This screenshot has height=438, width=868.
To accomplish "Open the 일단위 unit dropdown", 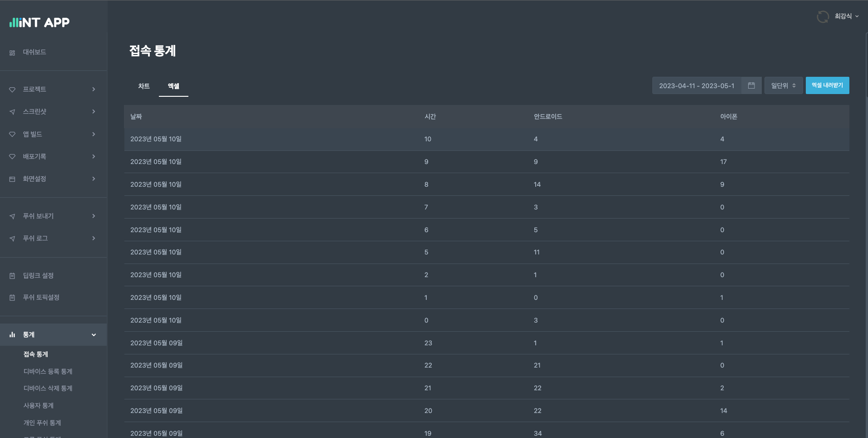I will [784, 85].
